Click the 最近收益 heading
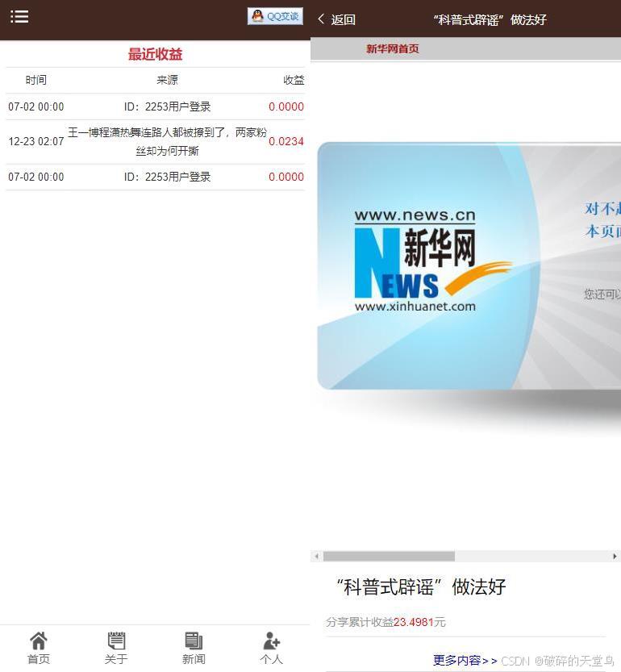 (155, 54)
